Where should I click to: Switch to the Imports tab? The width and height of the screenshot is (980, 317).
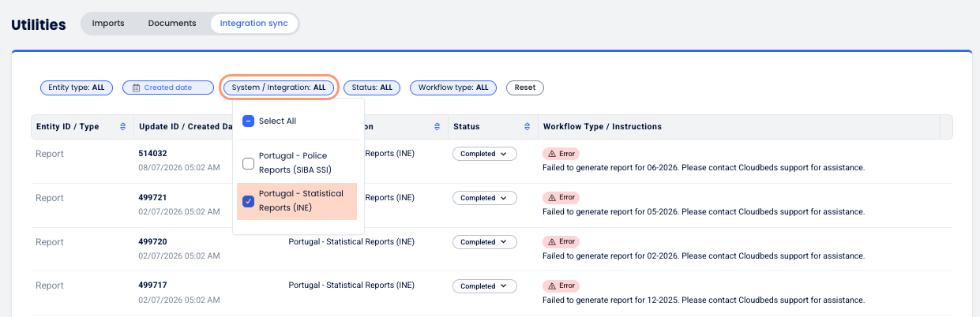(108, 24)
